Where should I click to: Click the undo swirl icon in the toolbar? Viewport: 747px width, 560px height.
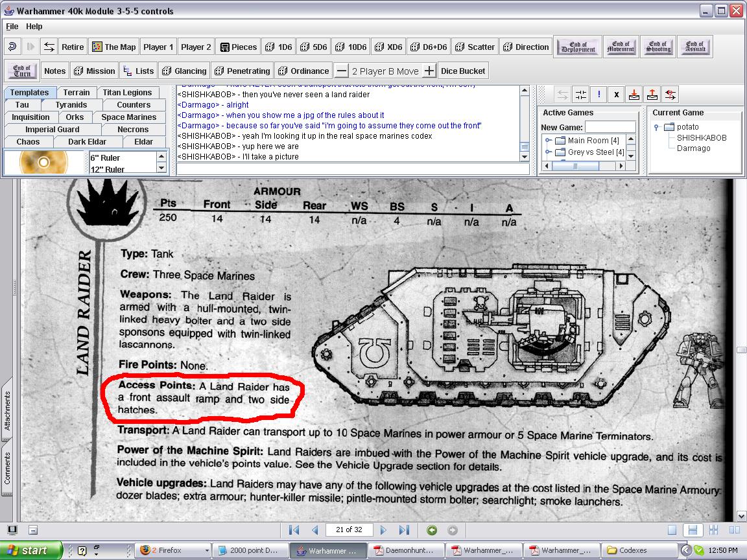coord(13,47)
